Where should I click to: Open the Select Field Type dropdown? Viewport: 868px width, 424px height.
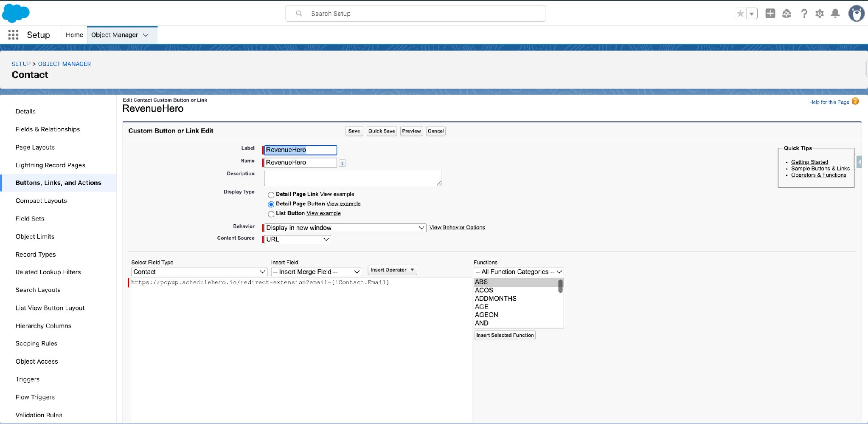[199, 272]
